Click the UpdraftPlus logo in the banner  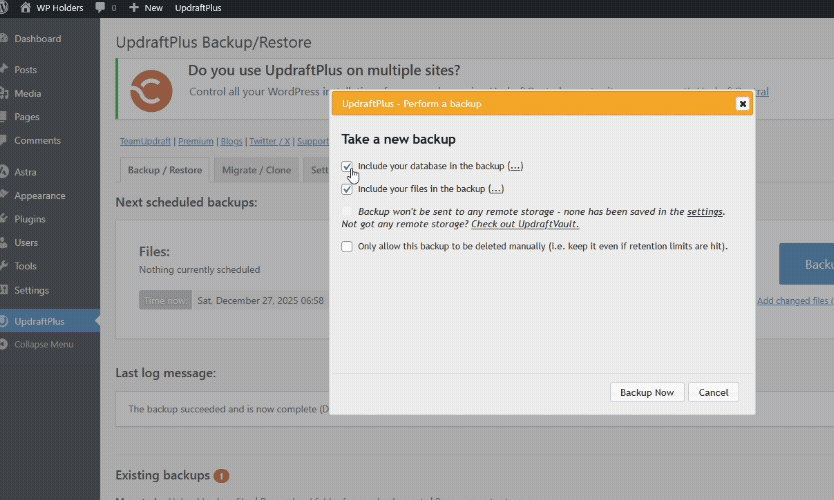[x=151, y=91]
